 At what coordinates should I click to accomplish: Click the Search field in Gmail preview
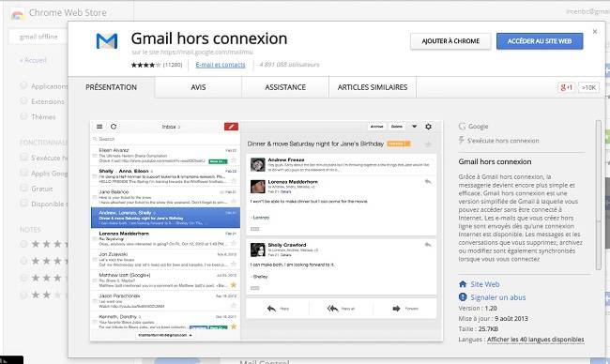[x=165, y=139]
